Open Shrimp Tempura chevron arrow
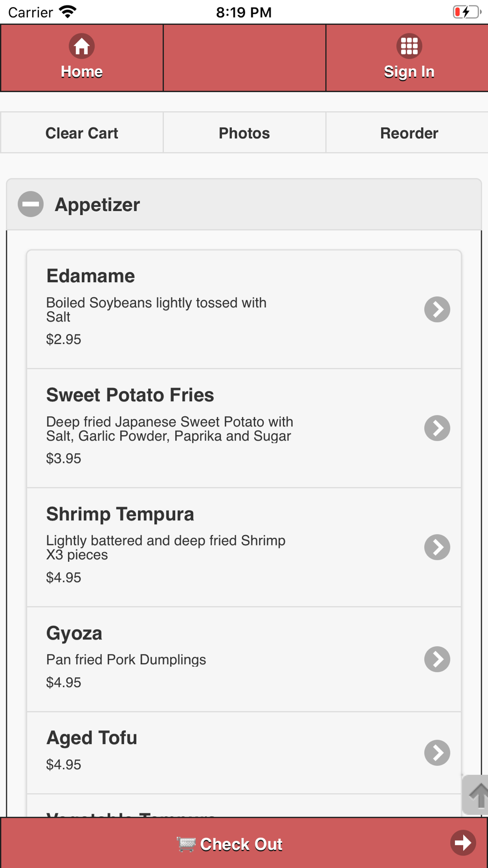The height and width of the screenshot is (868, 488). tap(437, 547)
